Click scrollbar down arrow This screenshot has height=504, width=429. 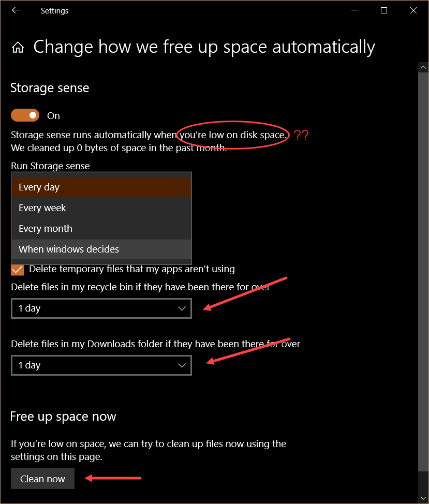423,498
